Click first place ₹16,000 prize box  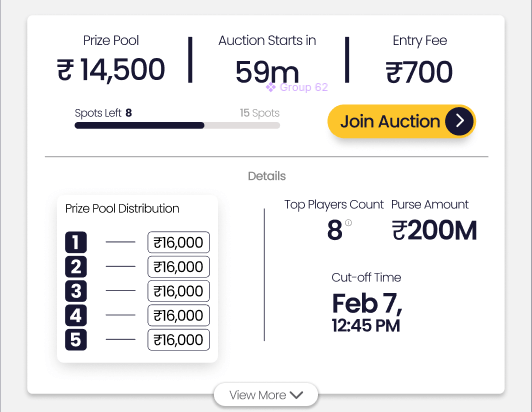[178, 242]
